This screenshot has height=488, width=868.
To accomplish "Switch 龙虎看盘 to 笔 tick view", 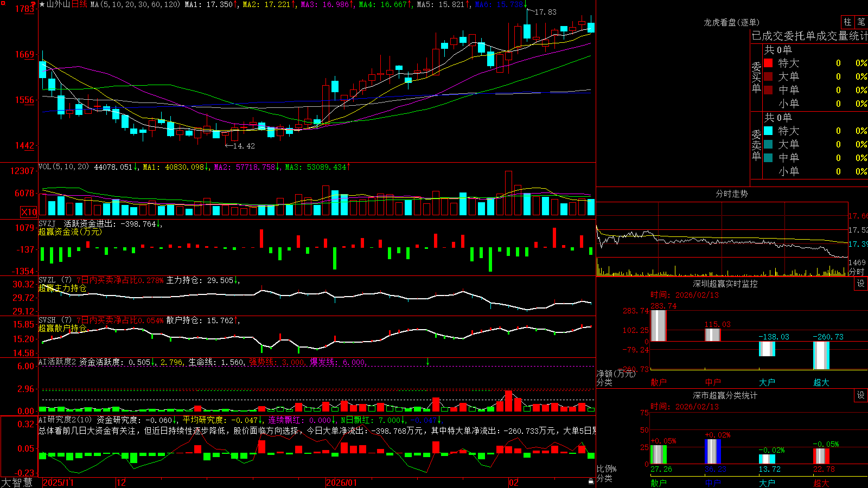I will (861, 22).
